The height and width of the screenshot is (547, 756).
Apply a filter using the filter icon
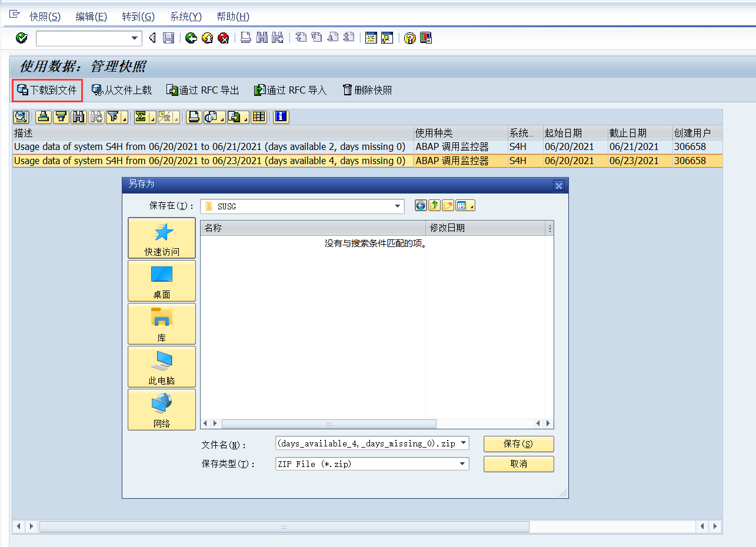tap(112, 117)
